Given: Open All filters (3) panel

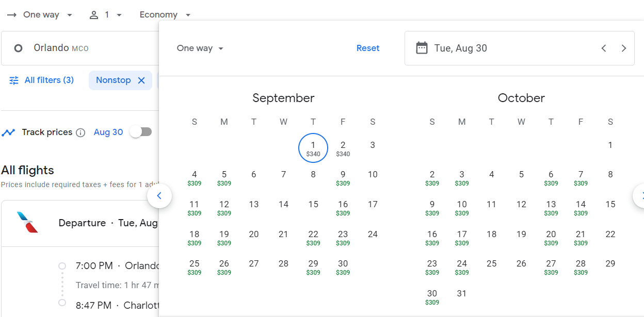Looking at the screenshot, I should click(x=42, y=80).
